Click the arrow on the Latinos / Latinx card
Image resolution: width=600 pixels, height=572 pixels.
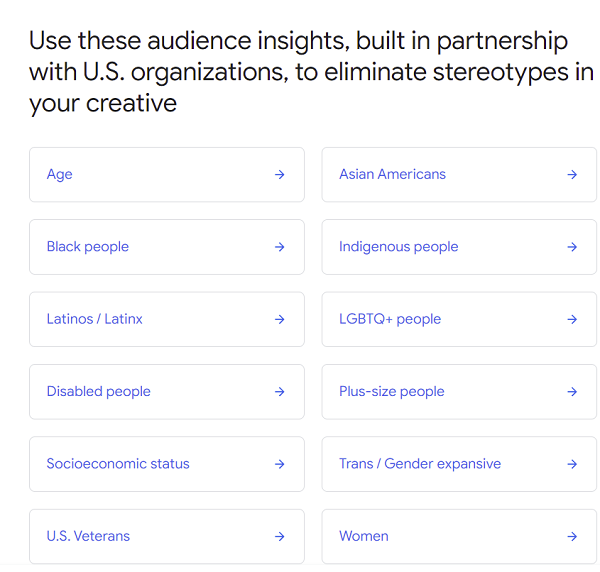(280, 319)
